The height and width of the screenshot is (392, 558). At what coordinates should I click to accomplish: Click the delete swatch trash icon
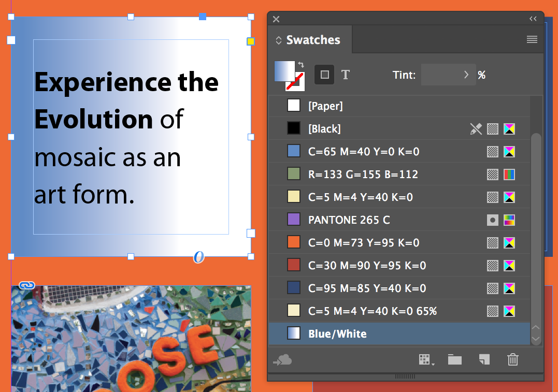pos(513,359)
